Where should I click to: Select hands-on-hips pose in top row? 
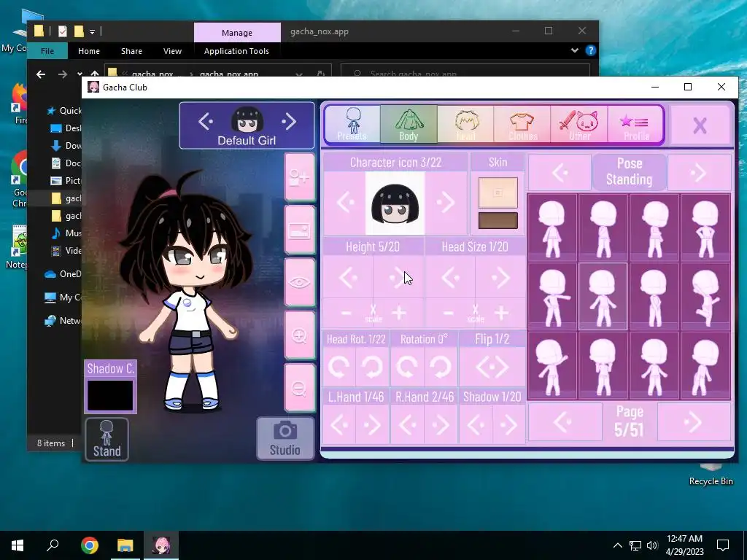click(705, 227)
